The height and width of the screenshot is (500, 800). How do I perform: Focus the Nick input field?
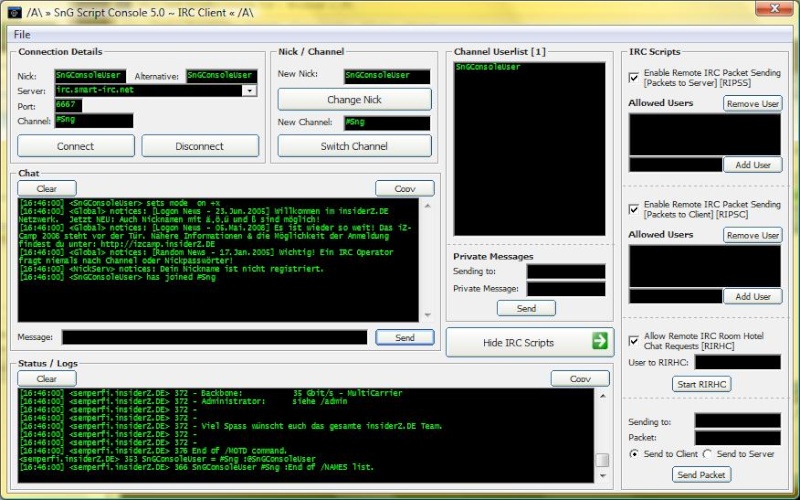point(90,76)
